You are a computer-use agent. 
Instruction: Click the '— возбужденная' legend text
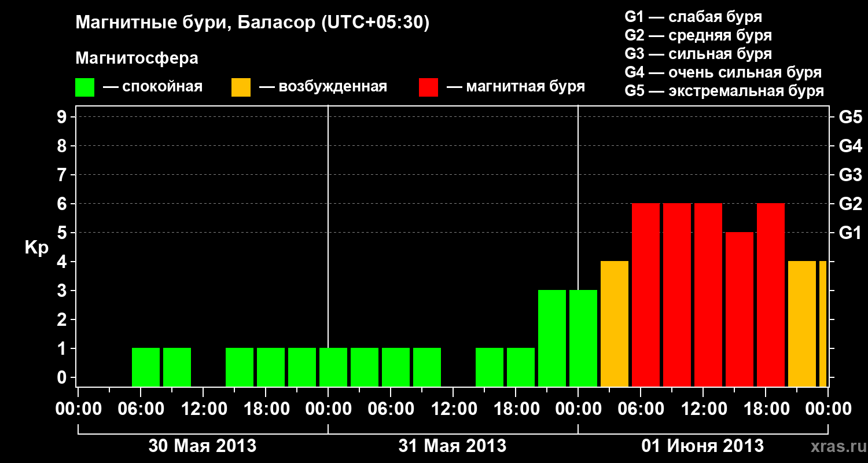point(323,87)
